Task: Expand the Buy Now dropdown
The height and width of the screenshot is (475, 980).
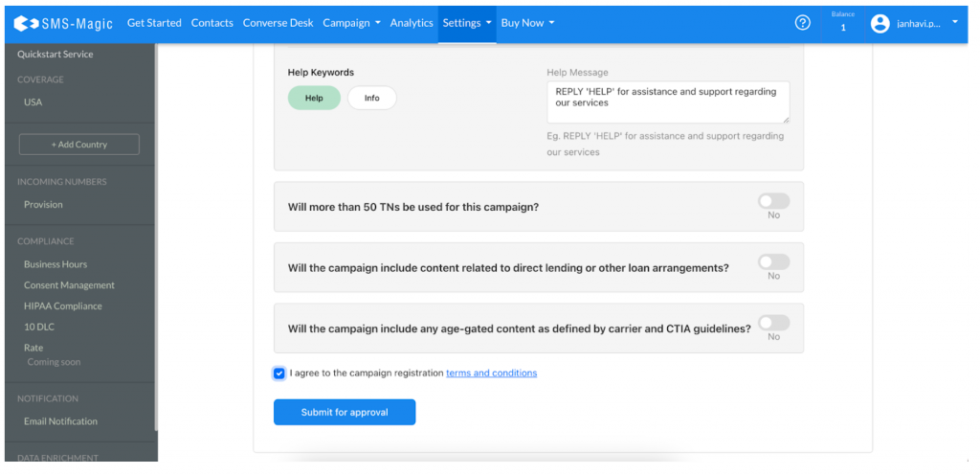Action: (x=527, y=23)
